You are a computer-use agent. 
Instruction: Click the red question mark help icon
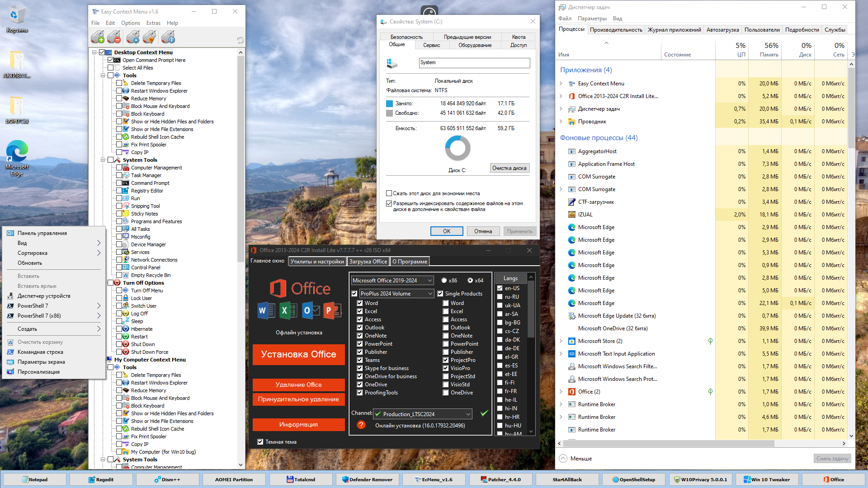coord(361,425)
